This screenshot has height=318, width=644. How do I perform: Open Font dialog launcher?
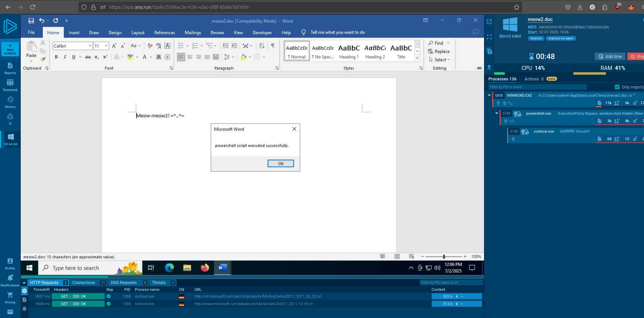[171, 68]
